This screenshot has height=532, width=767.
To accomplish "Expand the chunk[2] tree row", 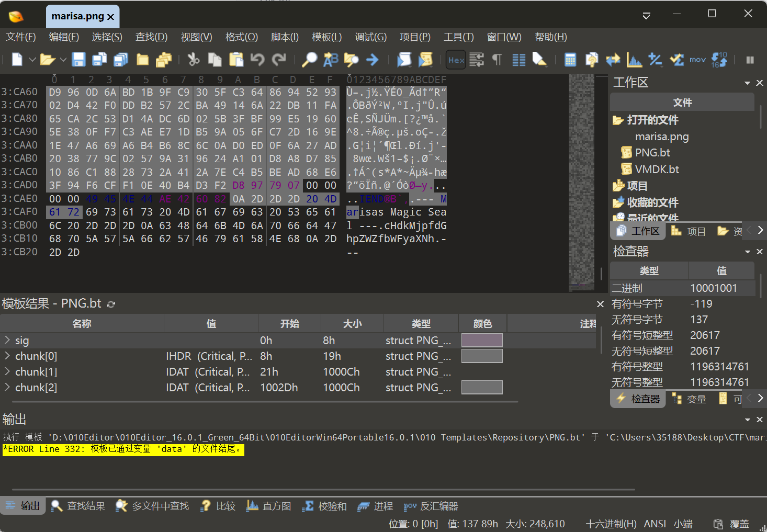I will pos(7,387).
